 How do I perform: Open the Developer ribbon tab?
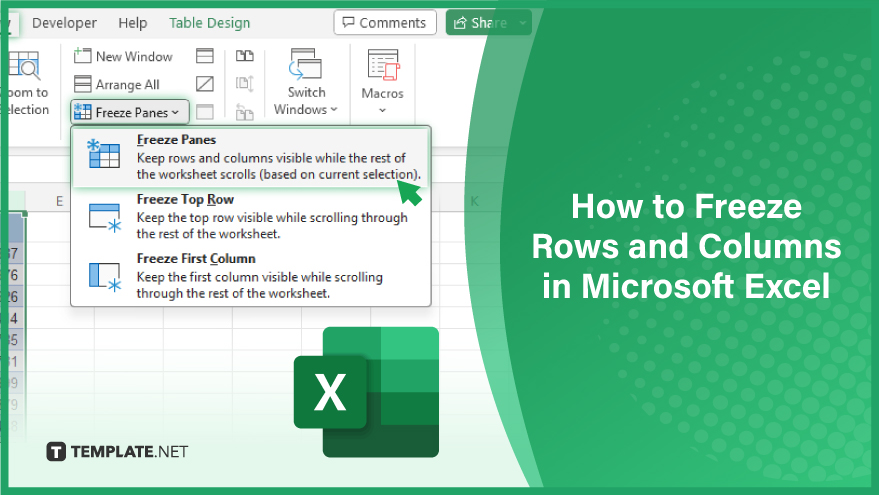point(64,23)
